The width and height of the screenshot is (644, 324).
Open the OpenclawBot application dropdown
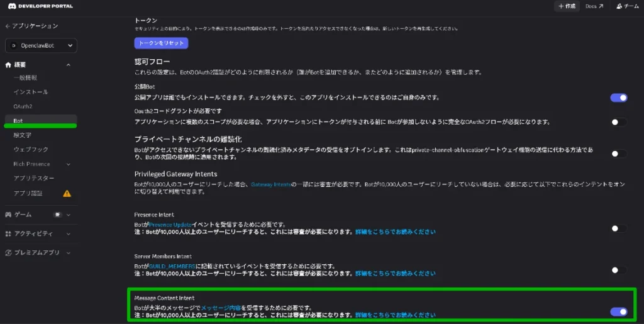[41, 45]
